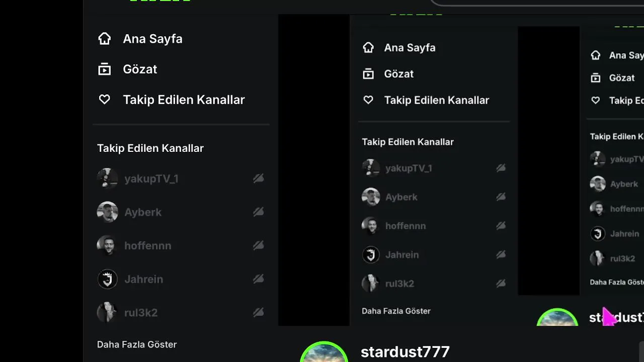Open Ana Sayfa home icon in leftmost sidebar

click(104, 39)
